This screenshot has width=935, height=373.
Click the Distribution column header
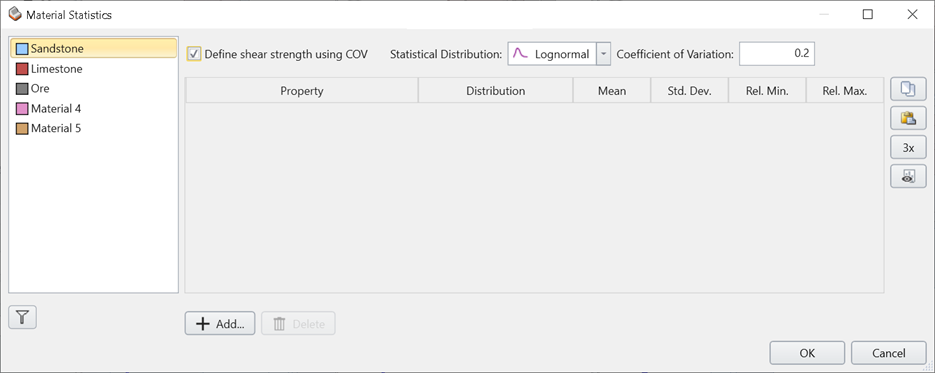tap(496, 91)
